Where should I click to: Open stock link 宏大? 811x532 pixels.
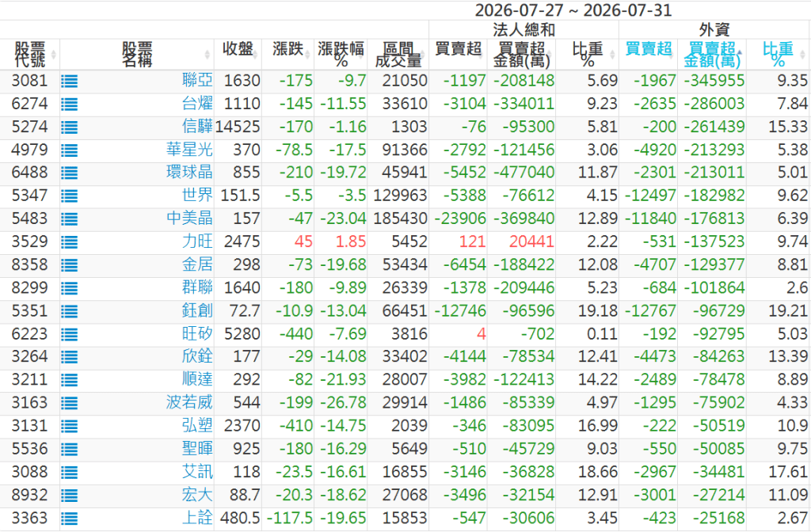coord(197,495)
